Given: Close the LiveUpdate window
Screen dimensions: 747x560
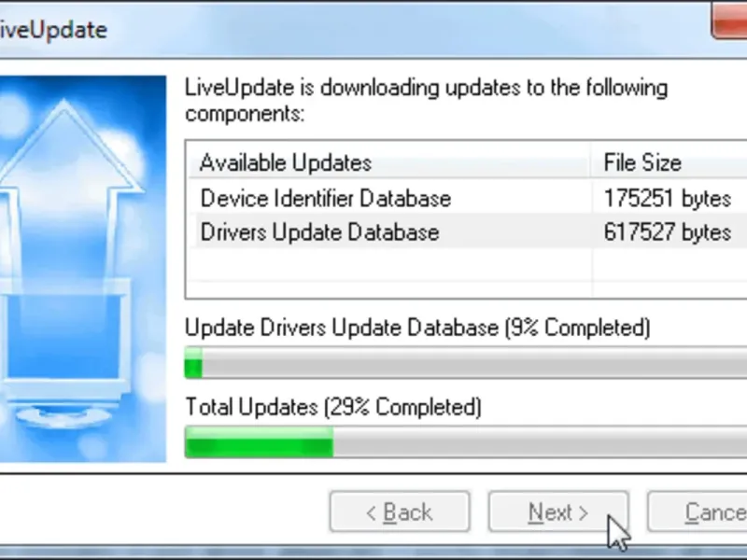Looking at the screenshot, I should coord(729,20).
